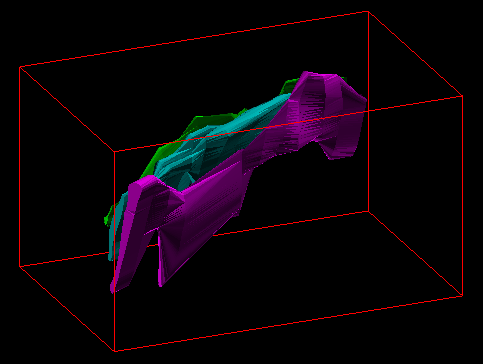Select the top back edge of the bounding box

[194, 39]
